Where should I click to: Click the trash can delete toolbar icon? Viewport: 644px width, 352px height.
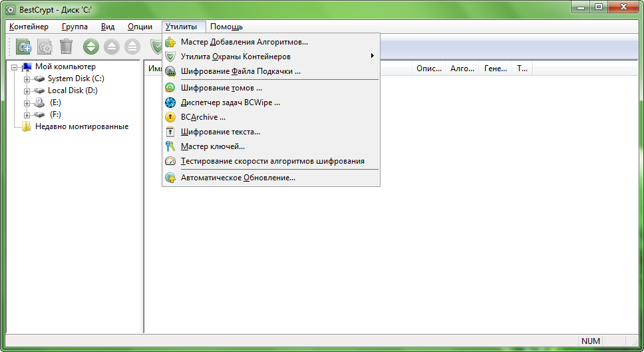point(66,47)
